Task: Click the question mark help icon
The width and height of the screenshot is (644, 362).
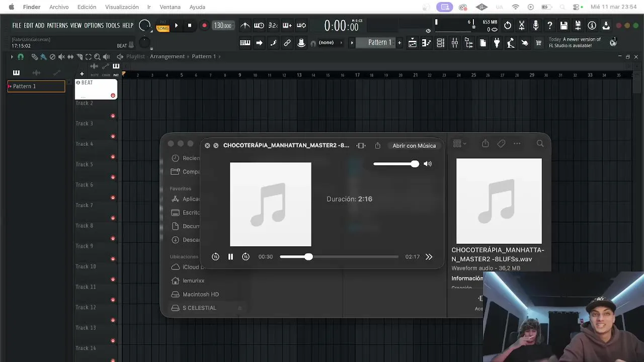Action: coord(550,26)
